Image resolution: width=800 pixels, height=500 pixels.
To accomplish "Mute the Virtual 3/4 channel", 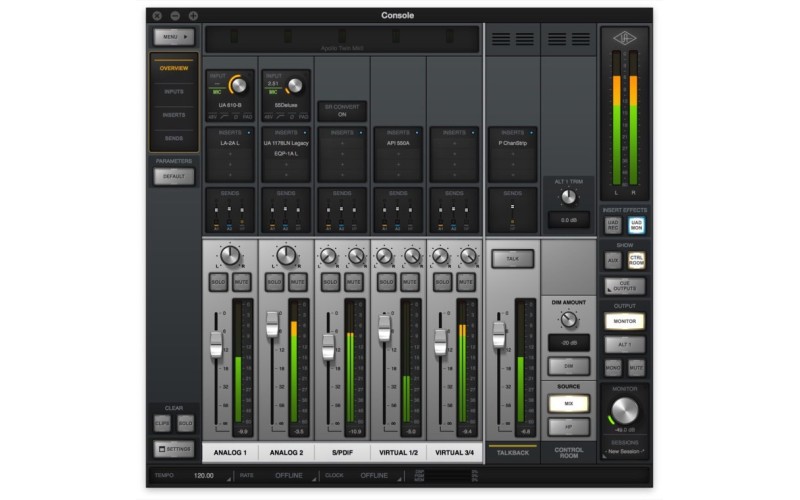I will [x=466, y=282].
